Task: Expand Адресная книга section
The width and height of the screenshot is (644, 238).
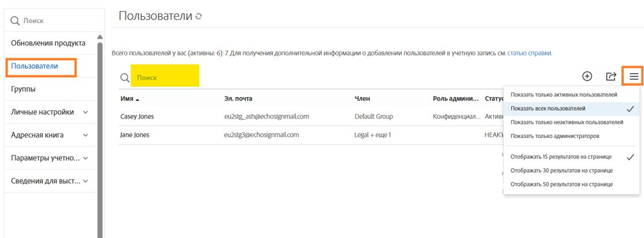Action: tap(85, 135)
